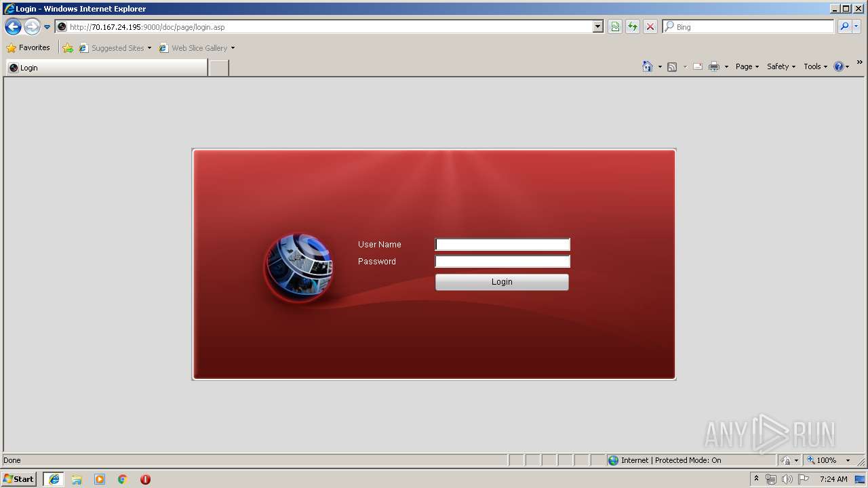Viewport: 868px width, 488px height.
Task: Open Google Chrome from taskbar
Action: click(123, 479)
